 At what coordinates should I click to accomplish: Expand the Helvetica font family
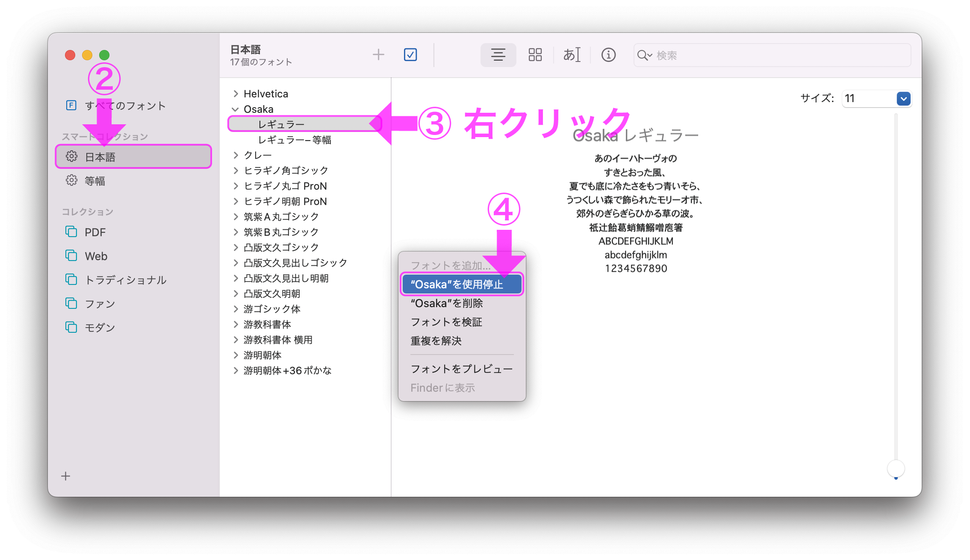pos(236,94)
